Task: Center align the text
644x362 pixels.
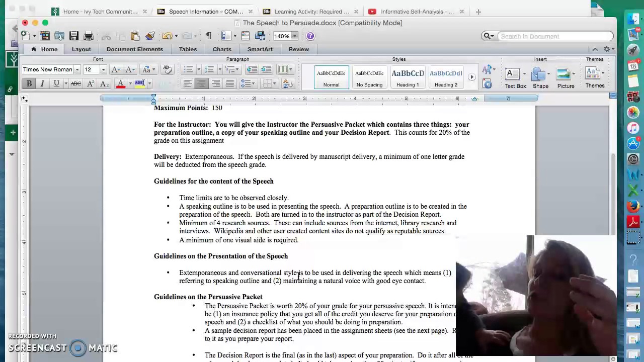Action: 201,83
